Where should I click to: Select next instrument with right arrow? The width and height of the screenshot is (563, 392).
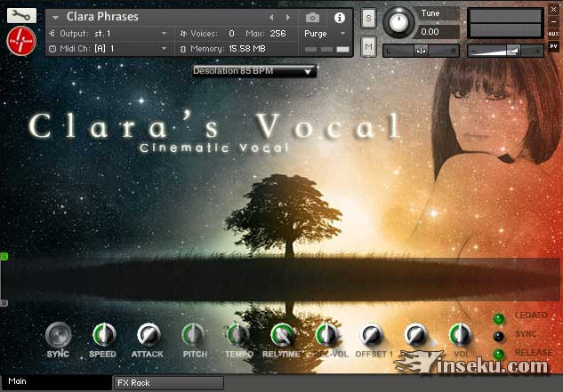(x=287, y=17)
